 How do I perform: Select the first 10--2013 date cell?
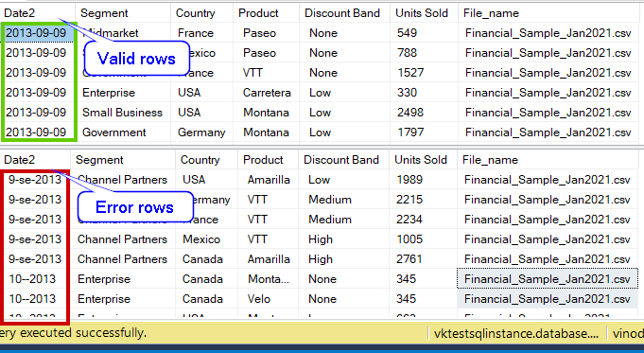[34, 279]
